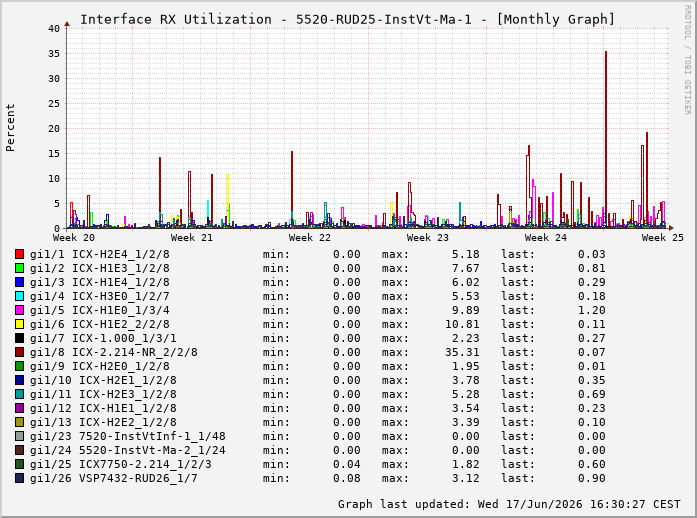Click the red swatch for gi1/1
The width and height of the screenshot is (697, 518).
[x=19, y=254]
